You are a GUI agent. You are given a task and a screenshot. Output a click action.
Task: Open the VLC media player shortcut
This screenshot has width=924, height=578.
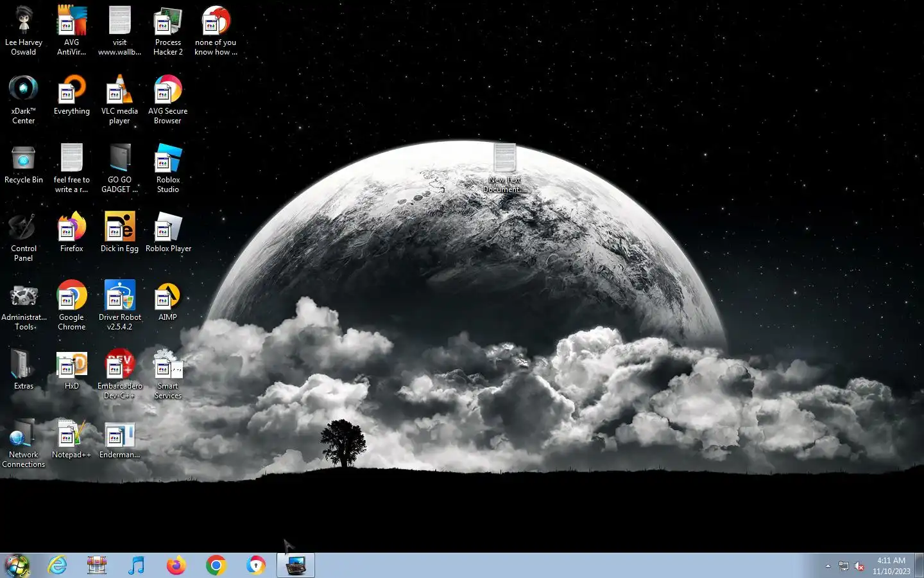(119, 99)
